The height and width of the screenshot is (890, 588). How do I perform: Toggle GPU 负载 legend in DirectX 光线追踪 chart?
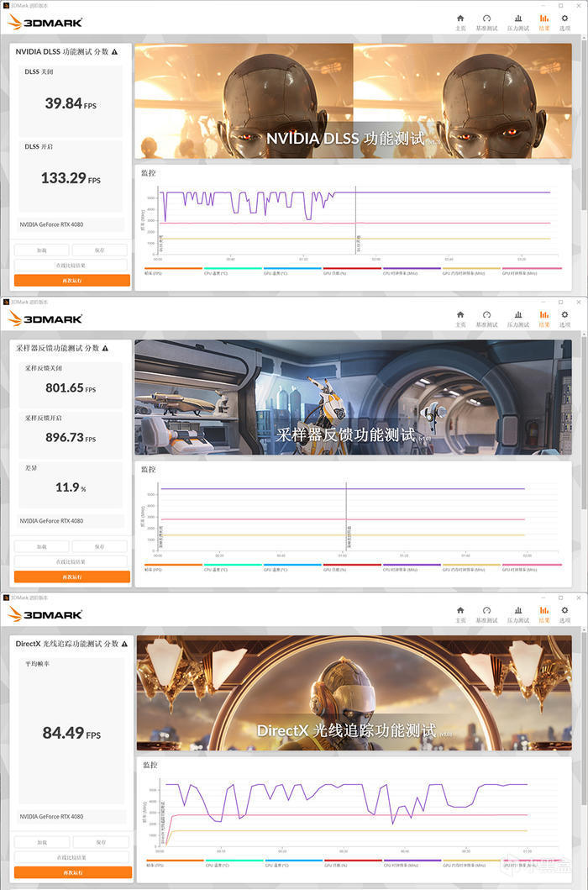353,863
